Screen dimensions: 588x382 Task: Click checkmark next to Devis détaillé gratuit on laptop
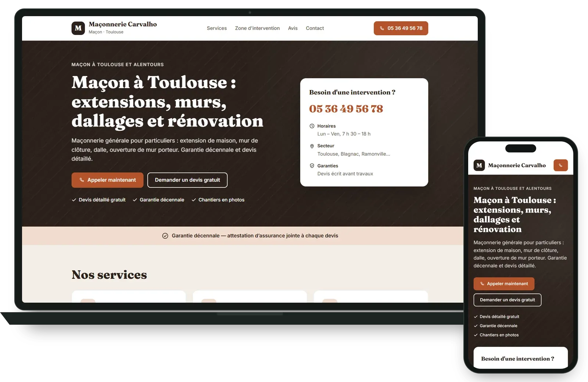pyautogui.click(x=74, y=200)
